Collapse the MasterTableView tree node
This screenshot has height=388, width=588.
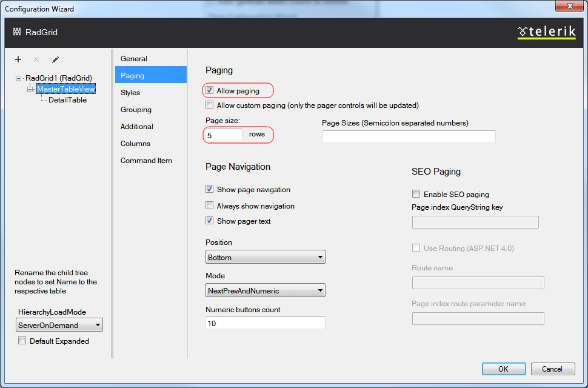coord(30,89)
